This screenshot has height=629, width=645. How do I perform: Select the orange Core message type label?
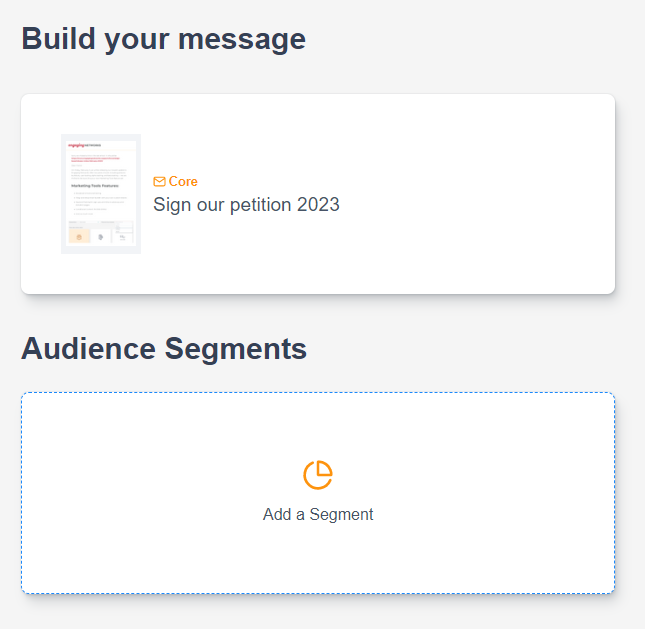183,182
